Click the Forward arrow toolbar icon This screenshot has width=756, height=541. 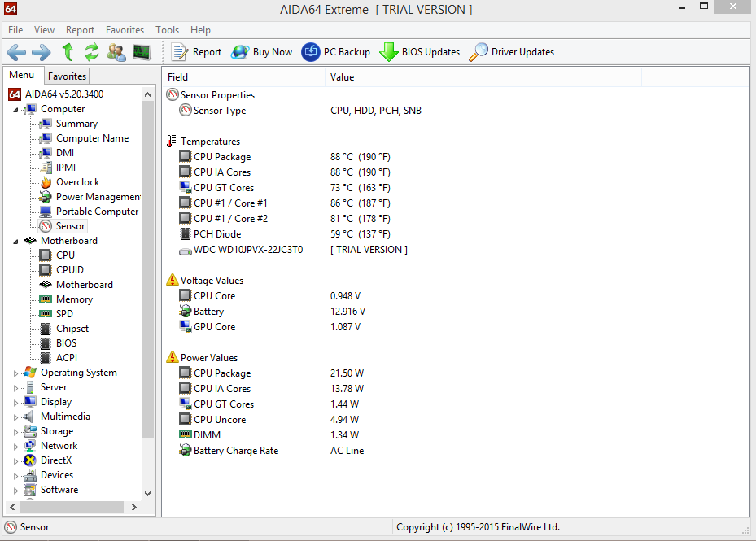coord(41,52)
